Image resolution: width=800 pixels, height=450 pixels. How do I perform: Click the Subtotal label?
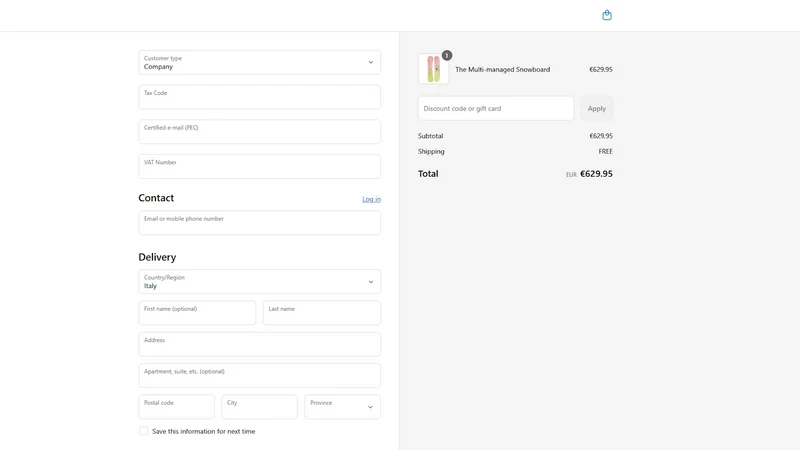(x=430, y=136)
